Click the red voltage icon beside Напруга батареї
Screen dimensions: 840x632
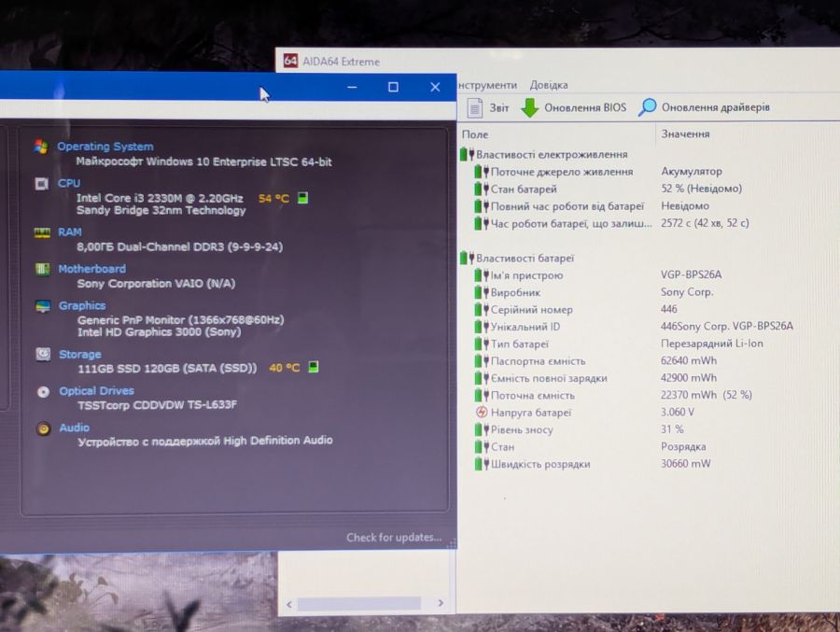[x=482, y=413]
